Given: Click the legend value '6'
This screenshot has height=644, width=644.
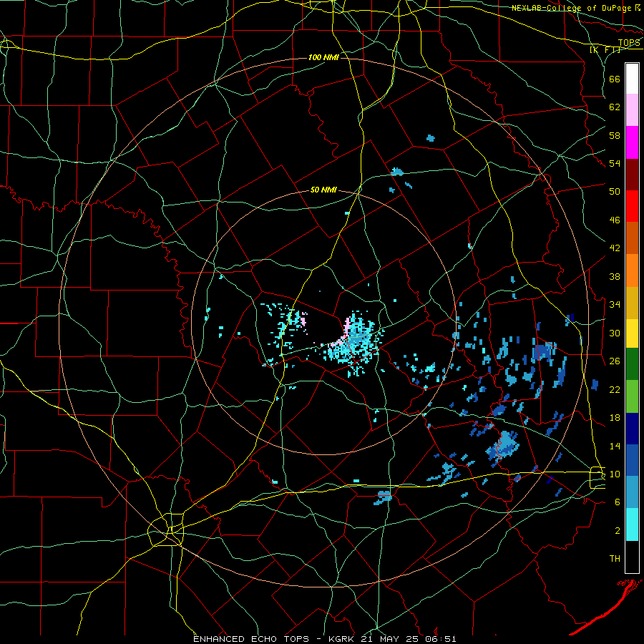Looking at the screenshot, I should tap(618, 502).
